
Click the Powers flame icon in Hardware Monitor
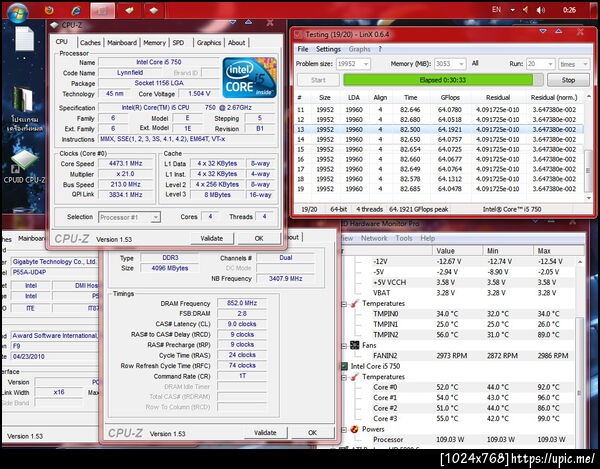pyautogui.click(x=355, y=429)
